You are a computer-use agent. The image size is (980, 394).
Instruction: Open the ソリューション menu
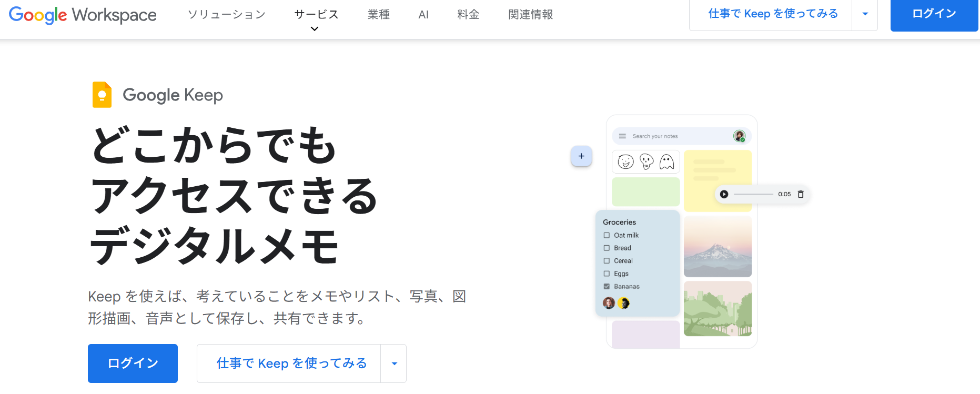(227, 15)
